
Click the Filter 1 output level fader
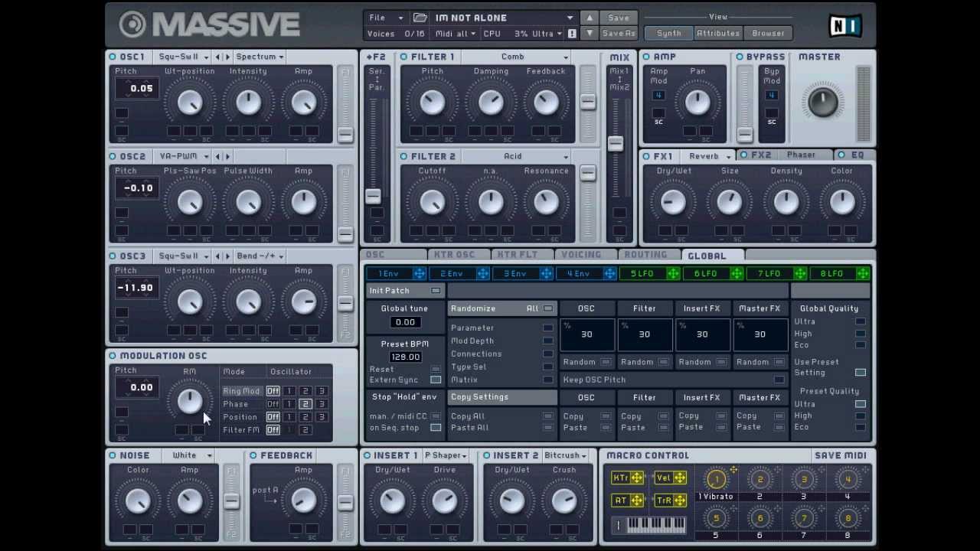coord(587,102)
